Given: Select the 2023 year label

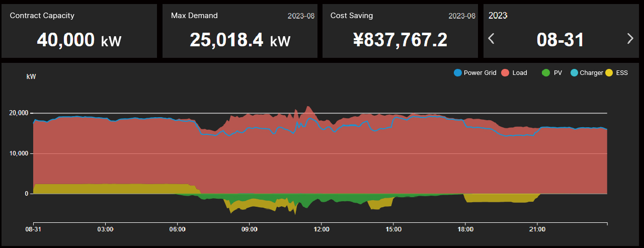Looking at the screenshot, I should pos(498,16).
